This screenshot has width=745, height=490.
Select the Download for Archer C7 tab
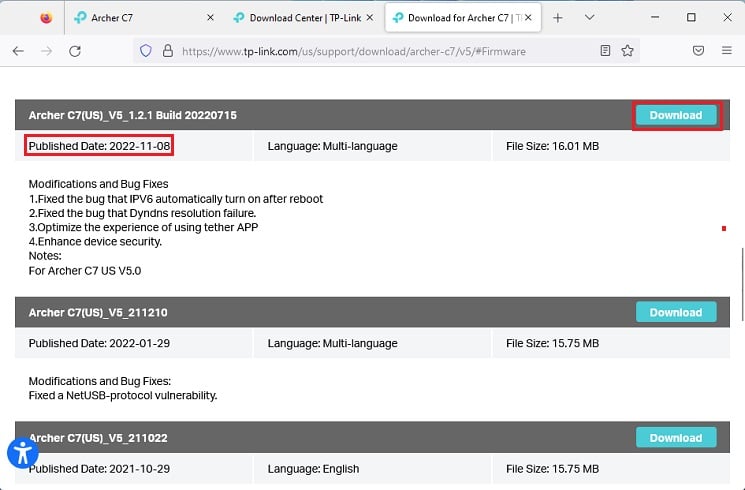tap(463, 18)
